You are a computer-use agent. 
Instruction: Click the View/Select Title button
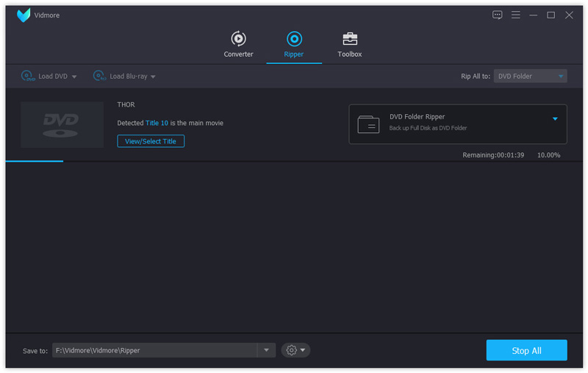tap(151, 141)
